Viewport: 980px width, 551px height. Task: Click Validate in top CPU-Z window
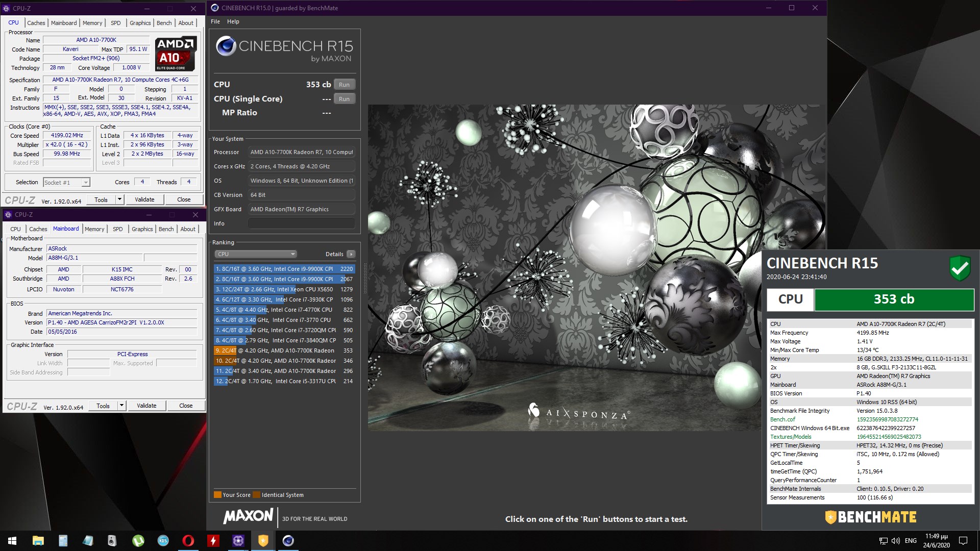[x=144, y=199]
